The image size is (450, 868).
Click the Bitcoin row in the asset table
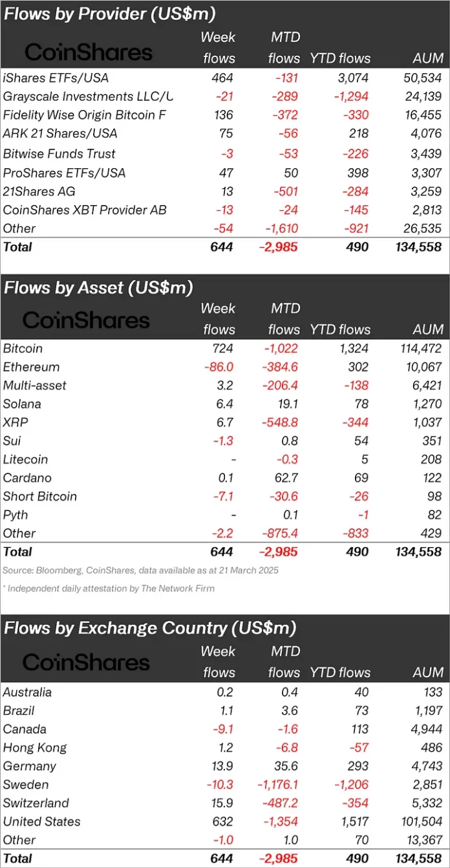pos(23,348)
